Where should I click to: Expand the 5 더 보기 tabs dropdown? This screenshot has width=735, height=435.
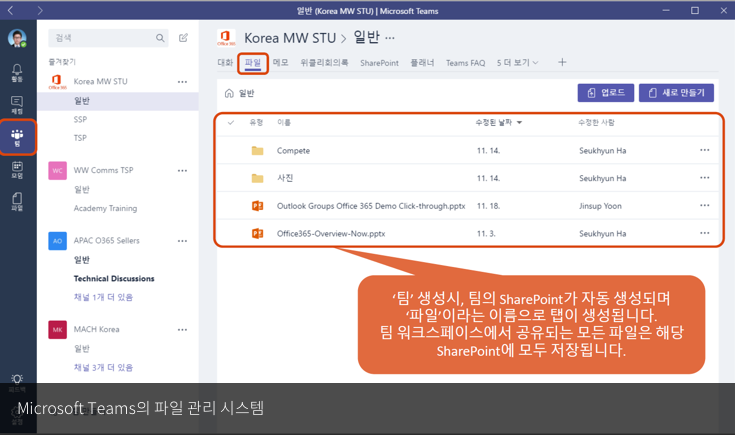(x=518, y=62)
